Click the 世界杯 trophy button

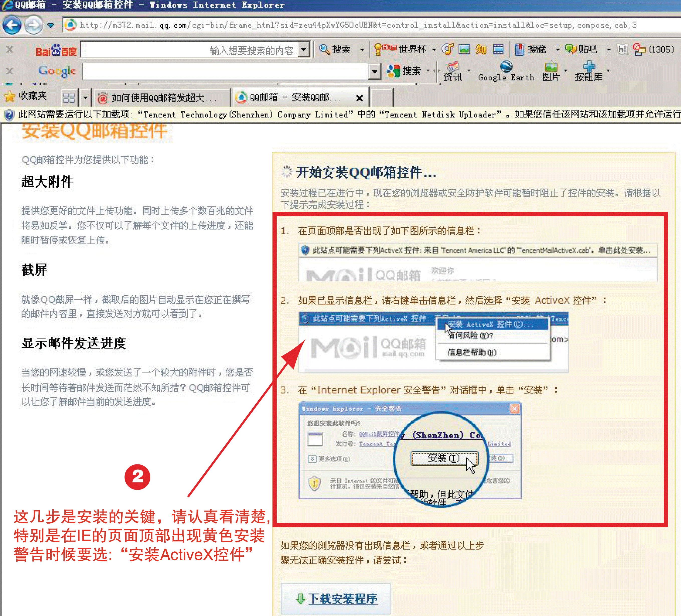400,49
